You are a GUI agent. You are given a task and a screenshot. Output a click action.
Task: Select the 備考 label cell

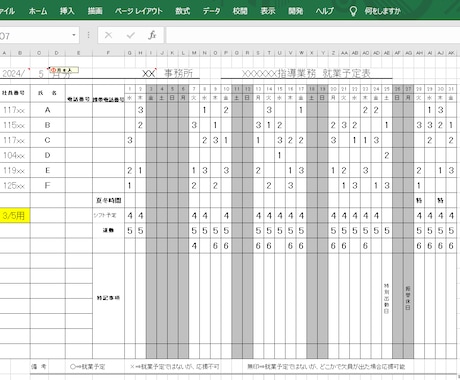tap(39, 367)
